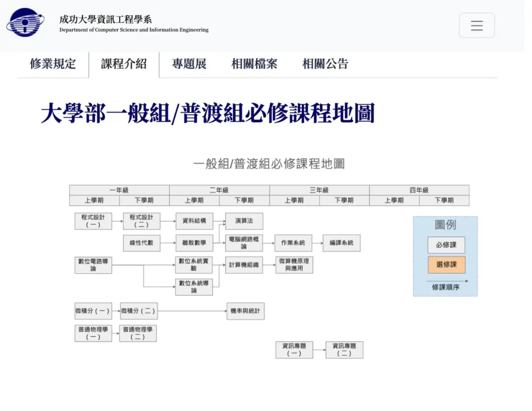The width and height of the screenshot is (532, 411).
Task: Click the 一年級 header cell
Action: [119, 190]
